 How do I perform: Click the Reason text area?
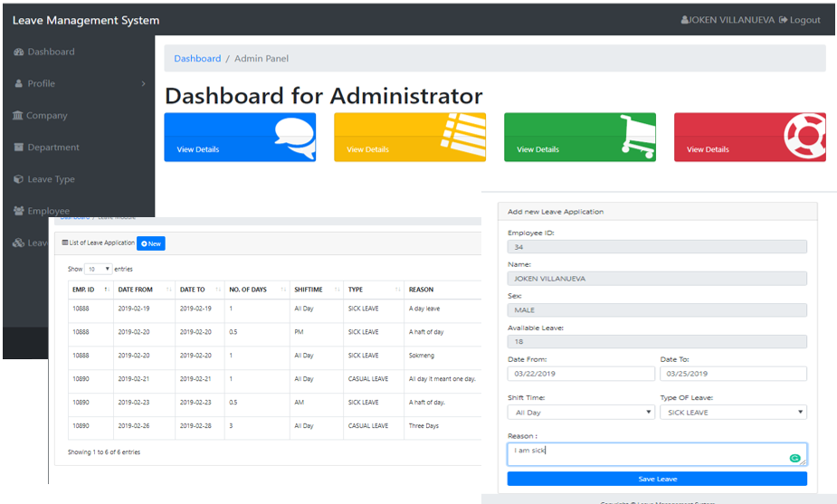(x=657, y=454)
